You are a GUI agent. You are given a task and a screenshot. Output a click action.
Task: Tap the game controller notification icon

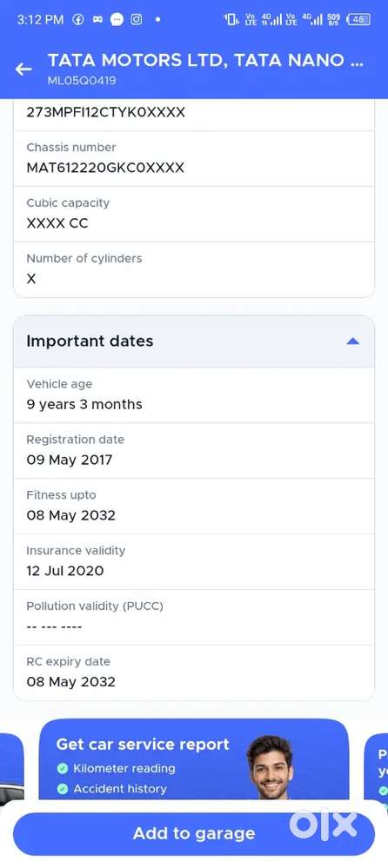coord(97,19)
